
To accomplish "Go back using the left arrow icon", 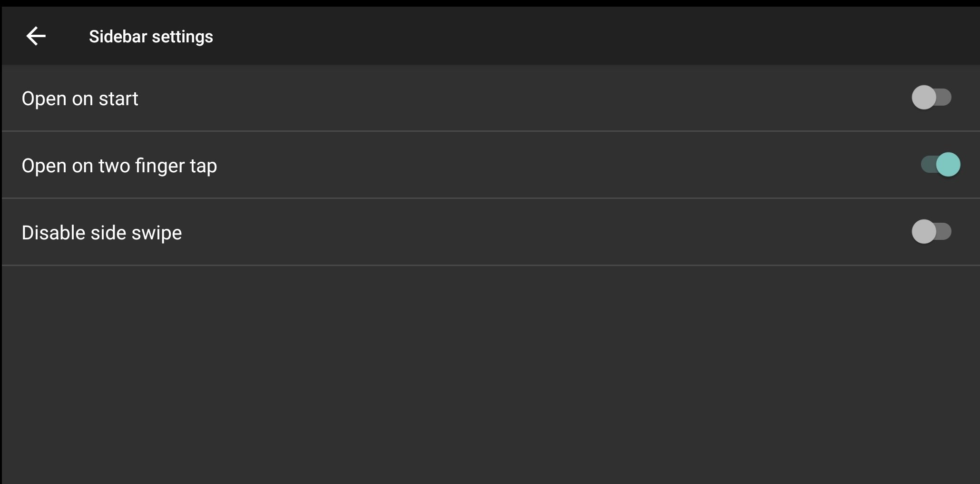I will point(36,36).
